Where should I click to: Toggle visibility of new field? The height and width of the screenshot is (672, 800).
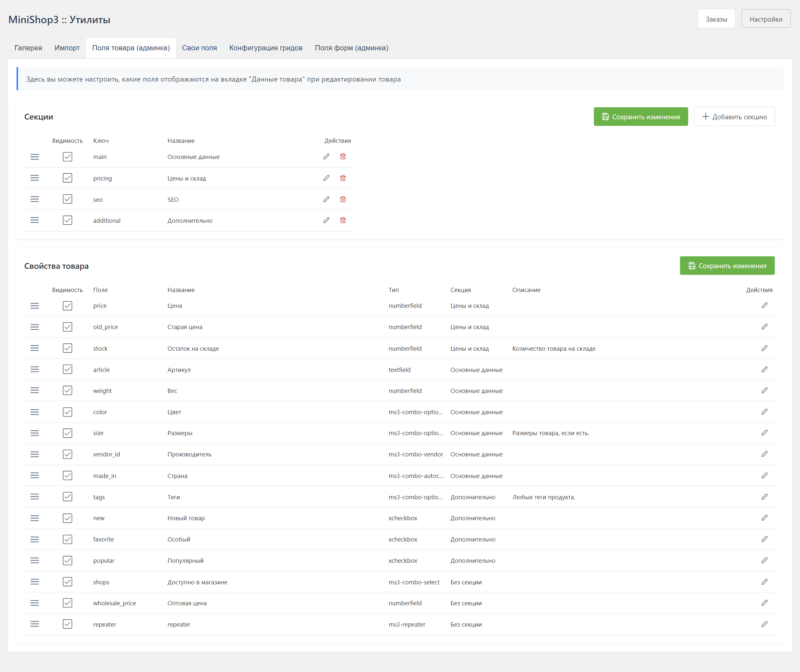(x=67, y=518)
